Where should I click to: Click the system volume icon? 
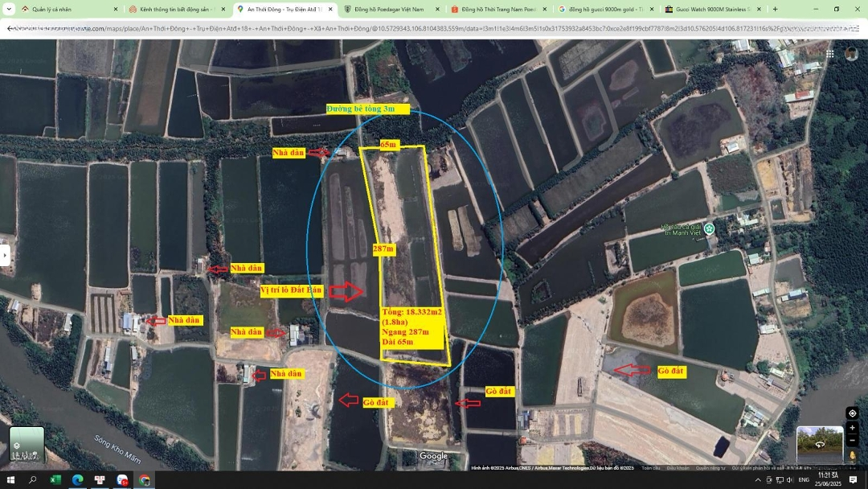(x=789, y=480)
